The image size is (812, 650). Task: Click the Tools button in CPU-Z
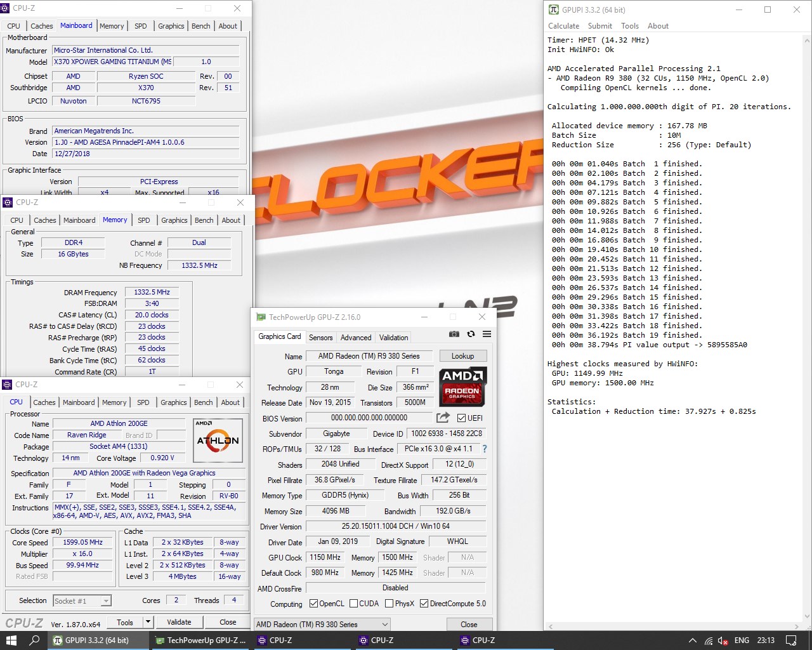click(x=125, y=622)
